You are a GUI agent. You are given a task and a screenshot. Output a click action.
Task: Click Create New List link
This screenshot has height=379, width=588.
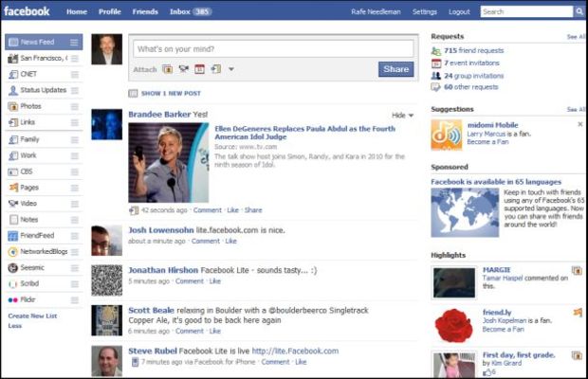pos(32,316)
